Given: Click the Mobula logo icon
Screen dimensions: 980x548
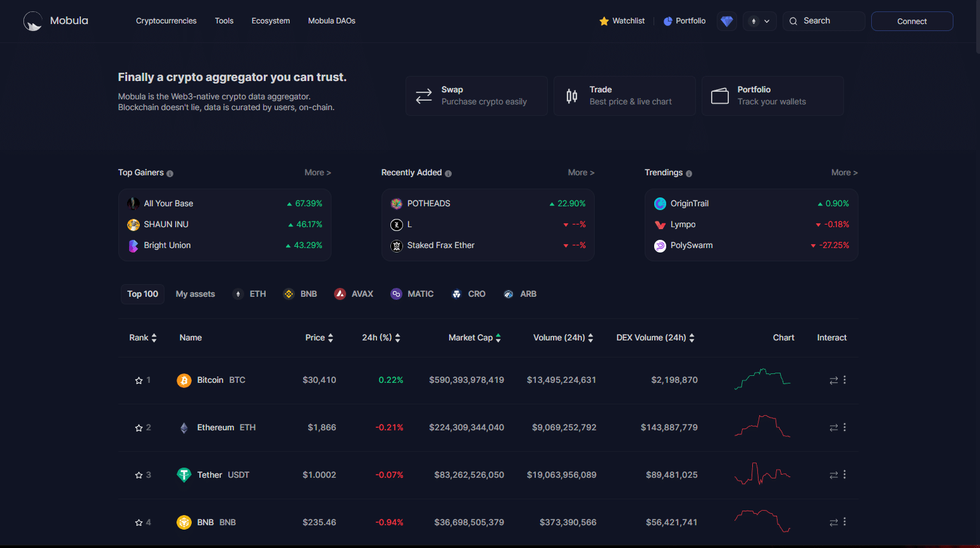Looking at the screenshot, I should 33,21.
